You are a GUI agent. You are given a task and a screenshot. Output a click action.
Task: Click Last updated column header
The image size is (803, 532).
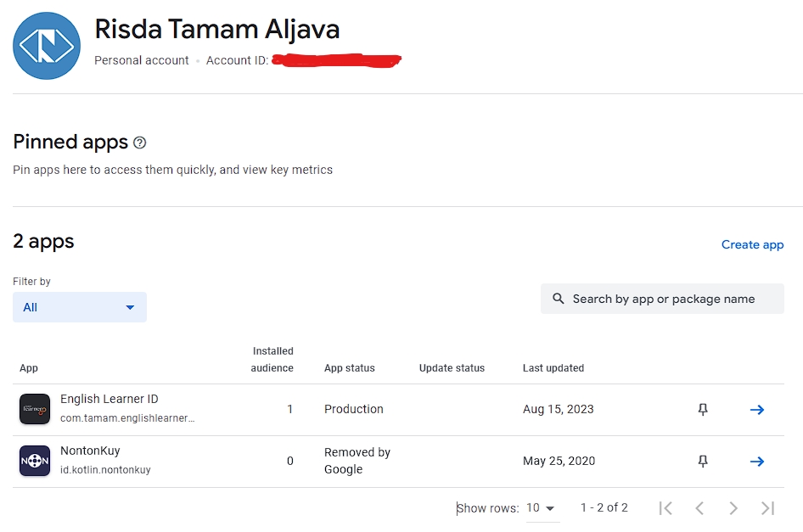pyautogui.click(x=553, y=368)
